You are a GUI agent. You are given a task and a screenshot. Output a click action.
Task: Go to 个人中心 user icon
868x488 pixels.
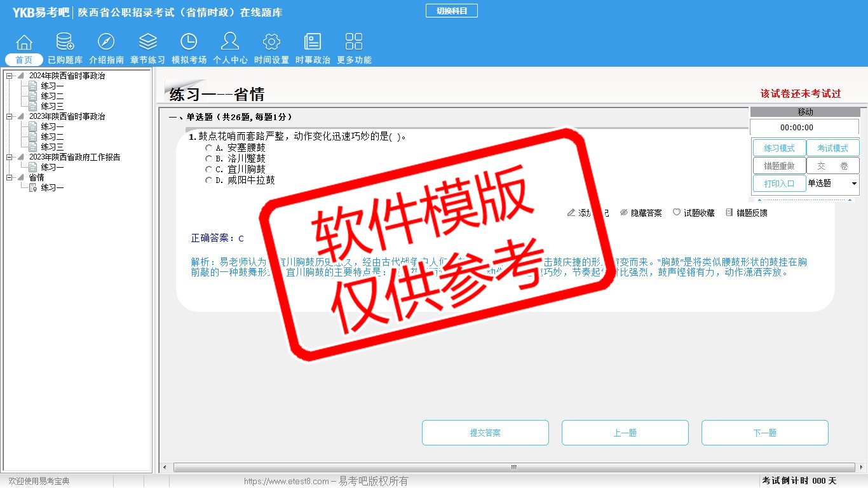[230, 43]
